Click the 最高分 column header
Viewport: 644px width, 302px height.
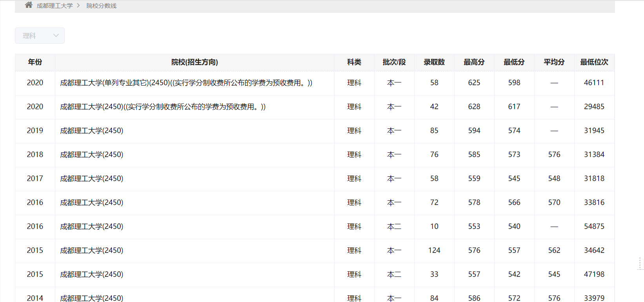(474, 62)
